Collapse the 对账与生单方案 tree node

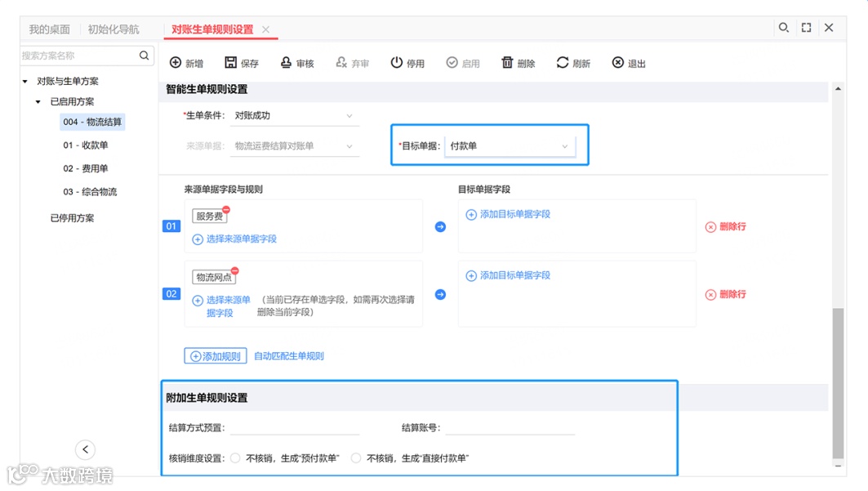pyautogui.click(x=25, y=82)
